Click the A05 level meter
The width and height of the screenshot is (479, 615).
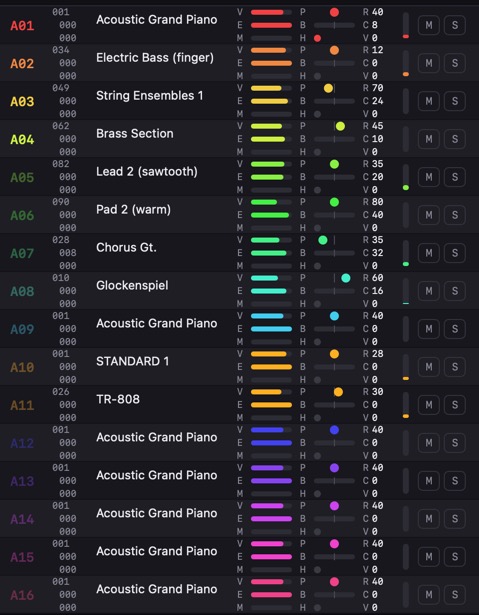(406, 177)
